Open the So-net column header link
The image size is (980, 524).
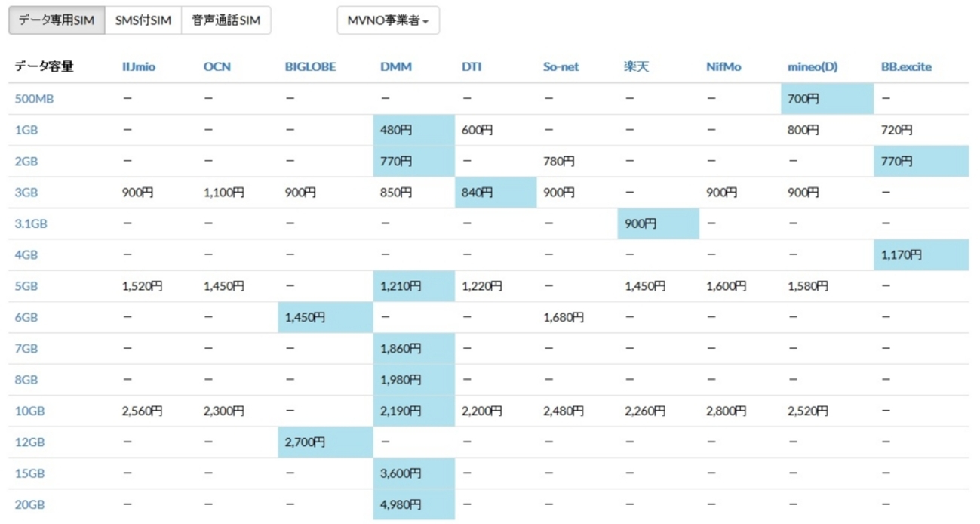(x=561, y=66)
